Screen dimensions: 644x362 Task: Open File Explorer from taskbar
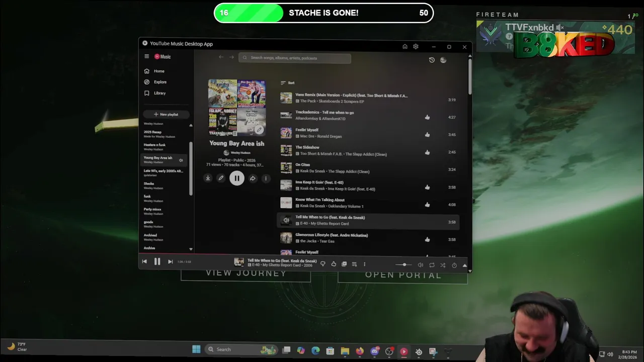coord(345,351)
